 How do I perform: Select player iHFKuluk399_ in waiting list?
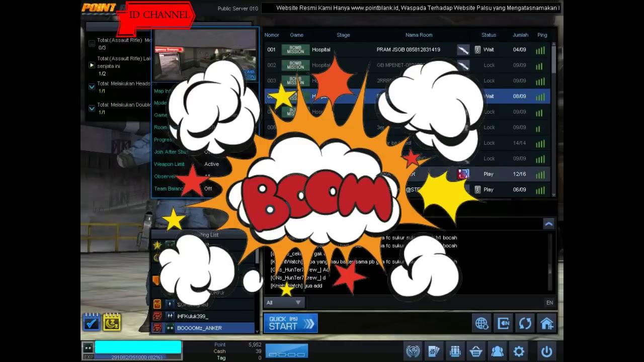point(203,316)
